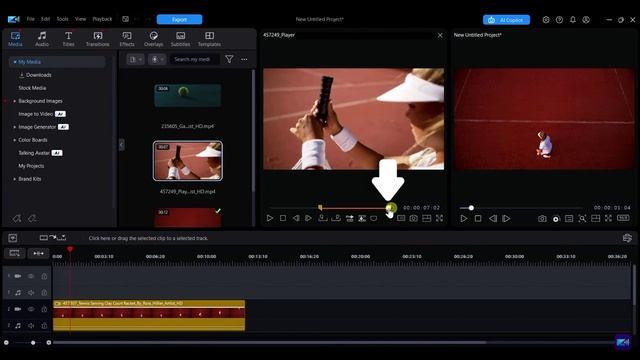Open the Playback menu
640x360 pixels.
(x=102, y=19)
